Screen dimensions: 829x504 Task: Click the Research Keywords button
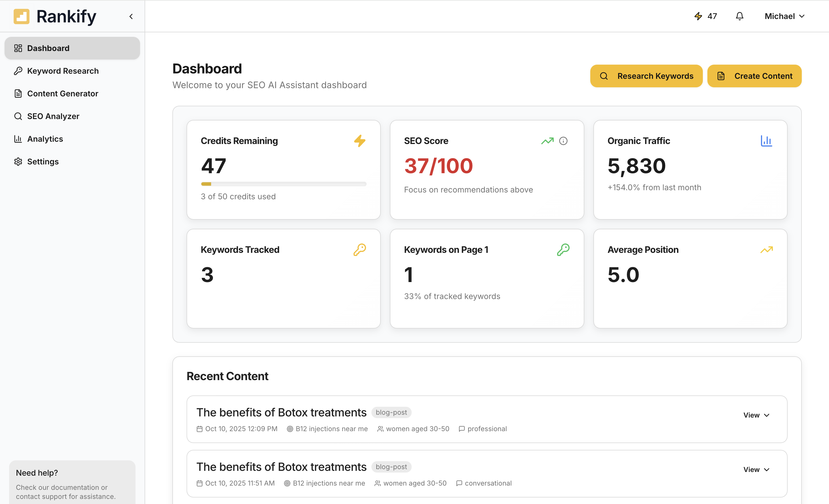tap(646, 76)
